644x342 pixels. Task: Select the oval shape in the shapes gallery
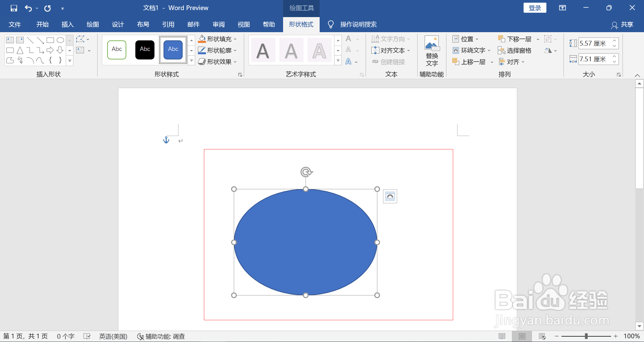(x=60, y=40)
